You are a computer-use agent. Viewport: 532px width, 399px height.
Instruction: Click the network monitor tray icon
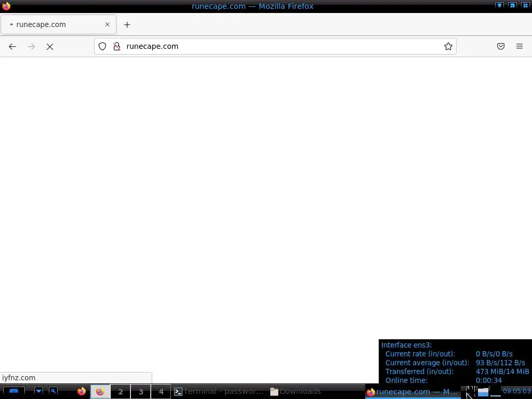point(470,392)
